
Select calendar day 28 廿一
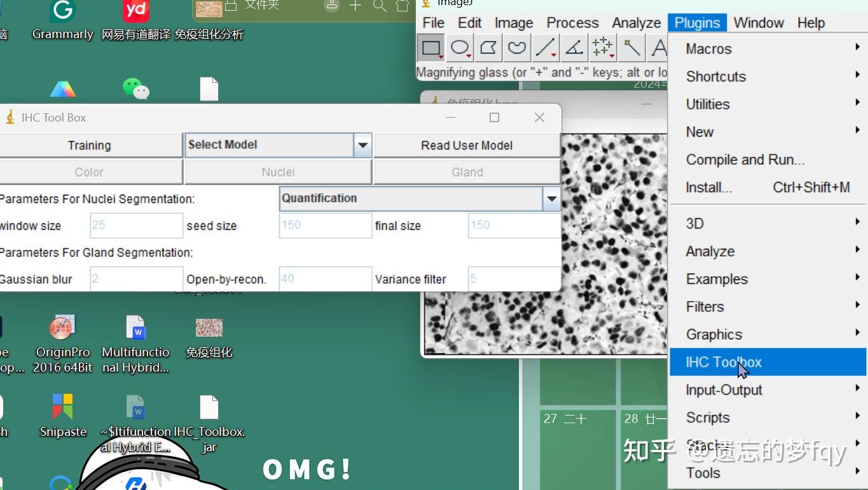(x=644, y=449)
